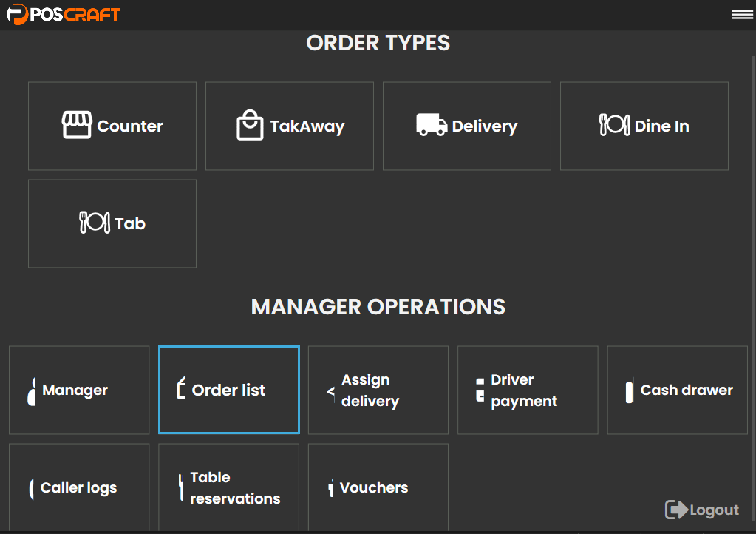This screenshot has width=756, height=534.
Task: Open Driver payment
Action: [x=528, y=390]
